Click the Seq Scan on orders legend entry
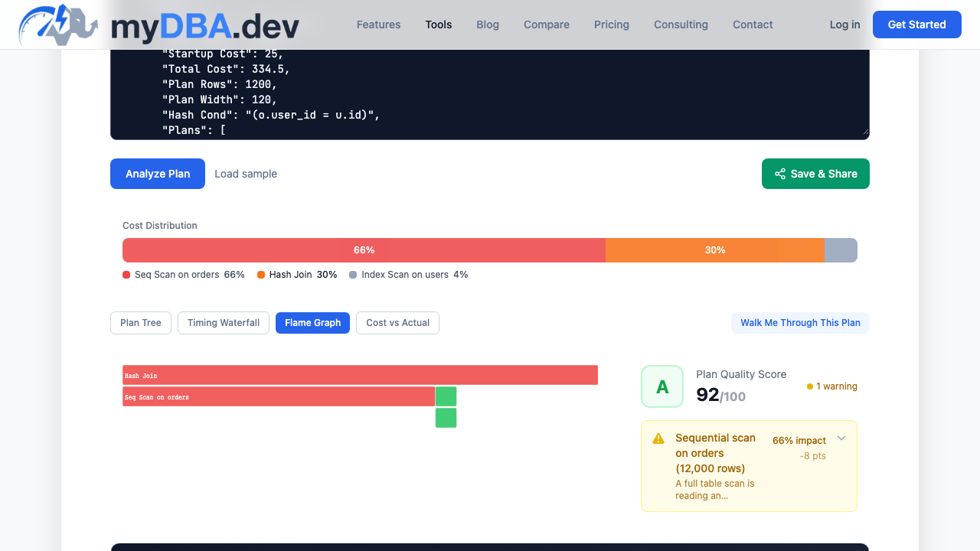Viewport: 980px width, 551px height. click(x=184, y=275)
